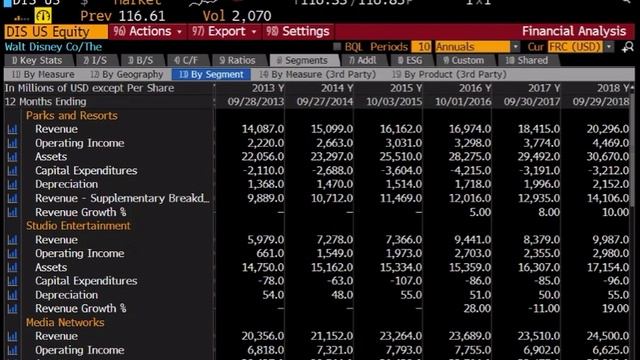
Task: Select the By Segment sub-tab
Action: tap(211, 74)
